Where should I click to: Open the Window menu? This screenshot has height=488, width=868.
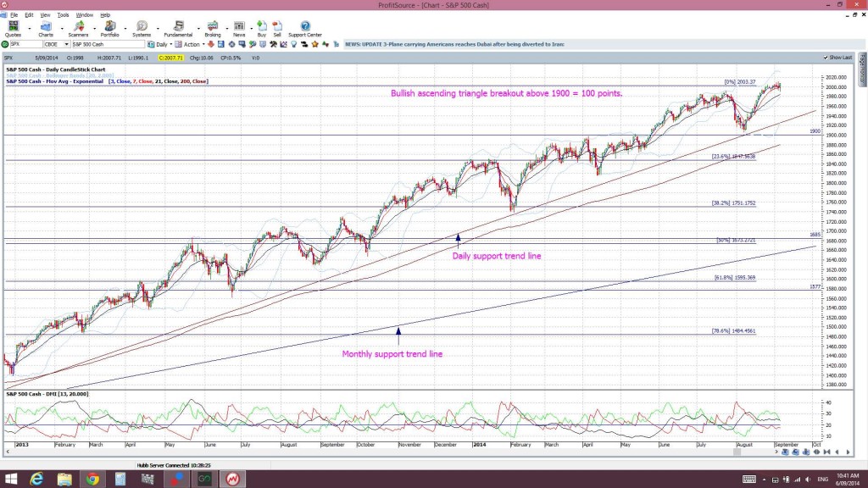coord(85,14)
